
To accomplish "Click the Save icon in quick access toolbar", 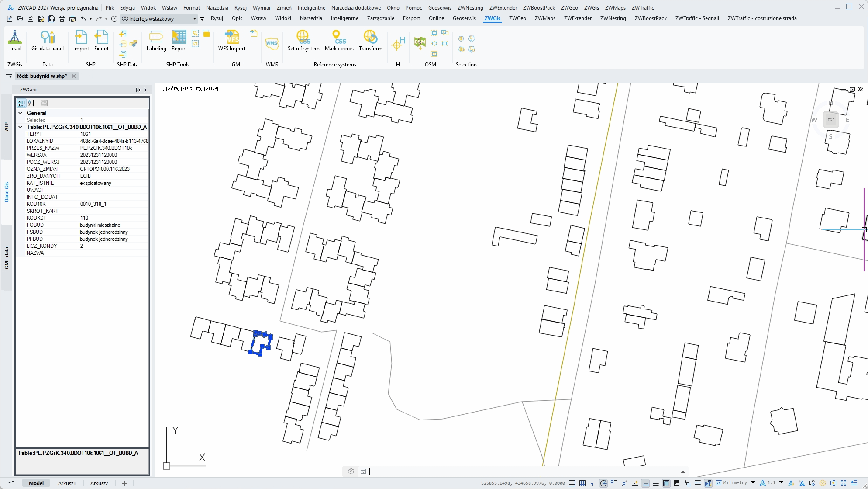I will [x=31, y=19].
